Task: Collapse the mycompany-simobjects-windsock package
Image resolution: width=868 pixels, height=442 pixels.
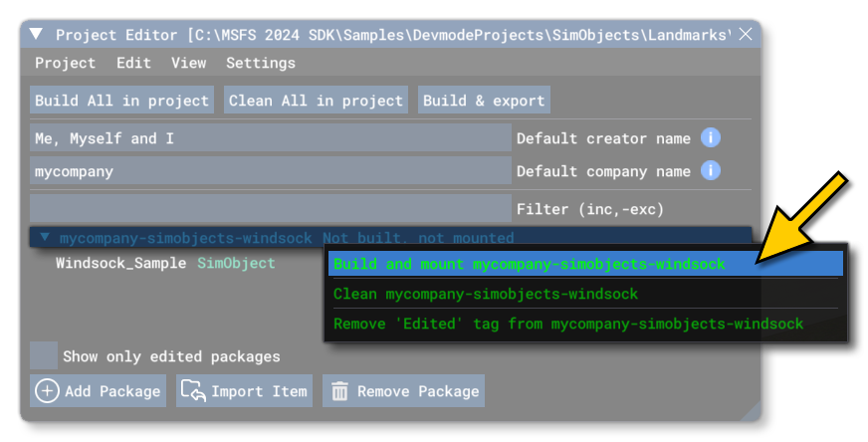Action: coord(45,238)
